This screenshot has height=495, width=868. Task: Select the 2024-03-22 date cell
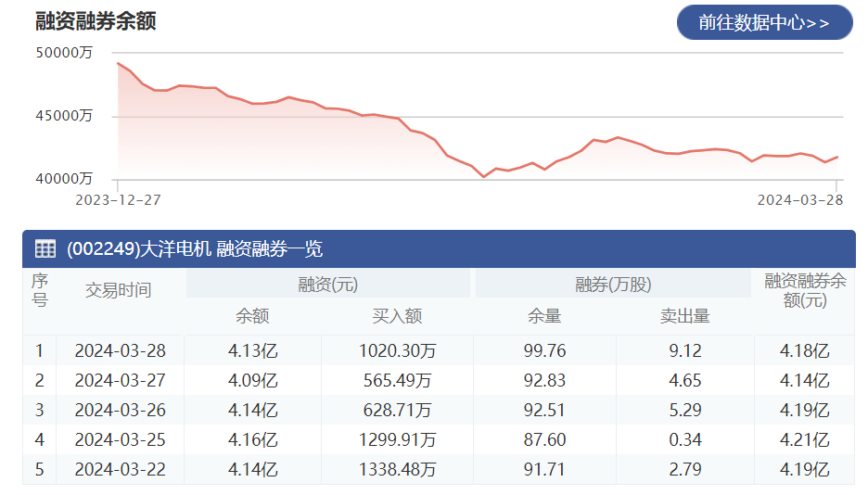click(121, 470)
